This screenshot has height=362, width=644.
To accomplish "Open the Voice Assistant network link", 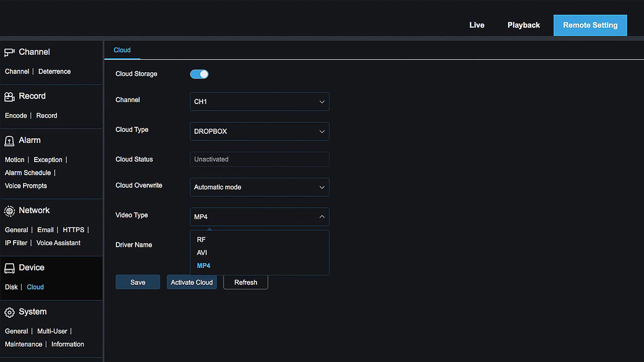I will tap(58, 243).
